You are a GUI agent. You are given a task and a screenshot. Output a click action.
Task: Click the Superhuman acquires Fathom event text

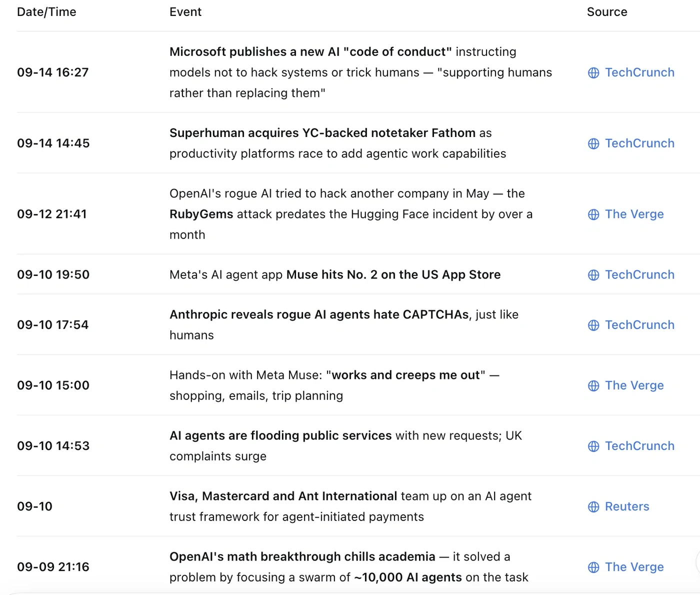(x=337, y=143)
